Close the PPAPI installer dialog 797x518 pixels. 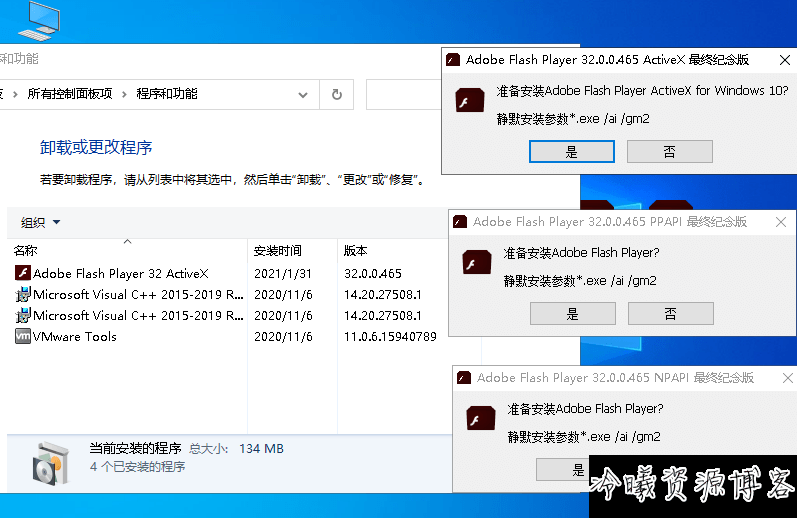[x=781, y=222]
